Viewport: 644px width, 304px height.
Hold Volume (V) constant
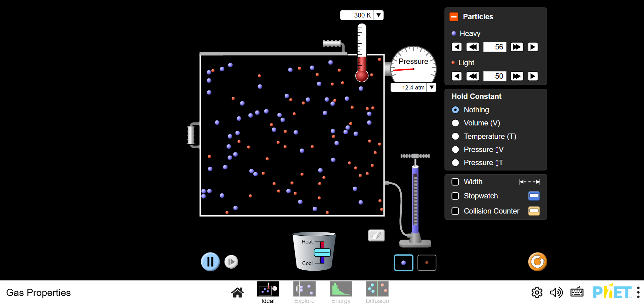click(455, 123)
